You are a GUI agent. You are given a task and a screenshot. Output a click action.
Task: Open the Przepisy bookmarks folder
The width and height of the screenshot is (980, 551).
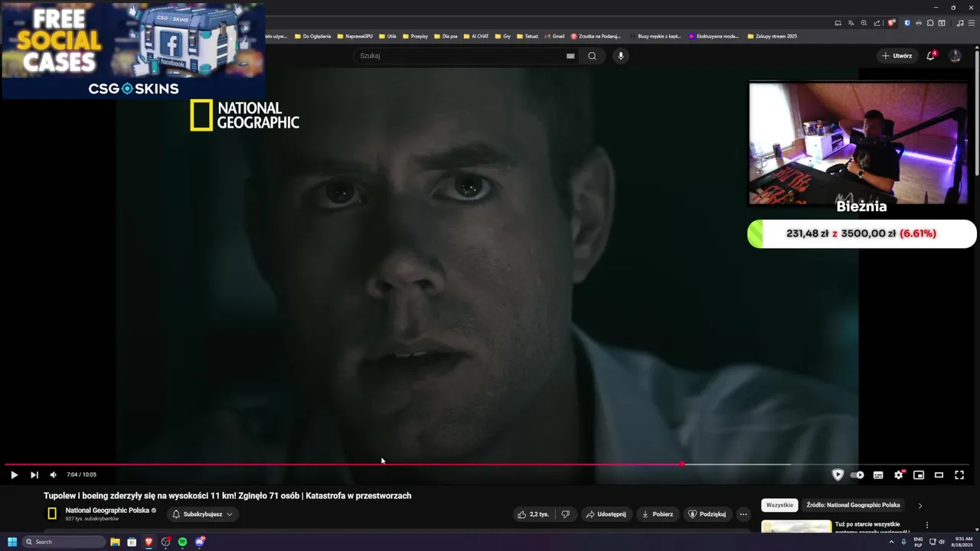415,36
